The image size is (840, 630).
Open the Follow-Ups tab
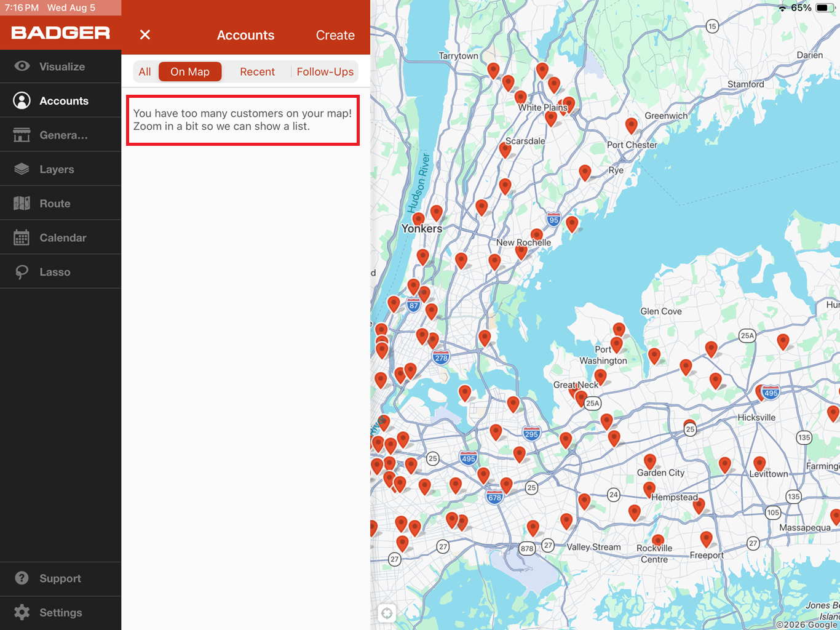325,72
